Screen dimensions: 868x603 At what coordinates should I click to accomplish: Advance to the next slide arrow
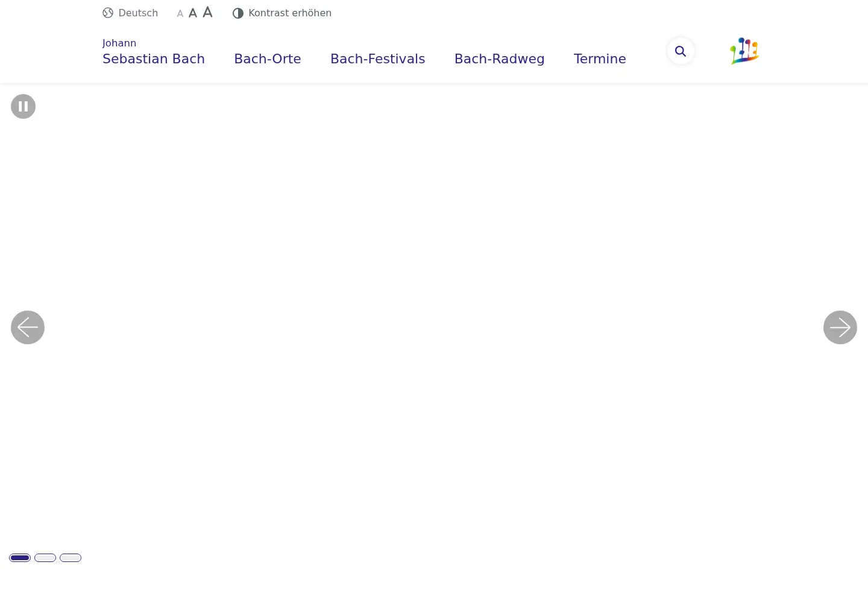[840, 327]
